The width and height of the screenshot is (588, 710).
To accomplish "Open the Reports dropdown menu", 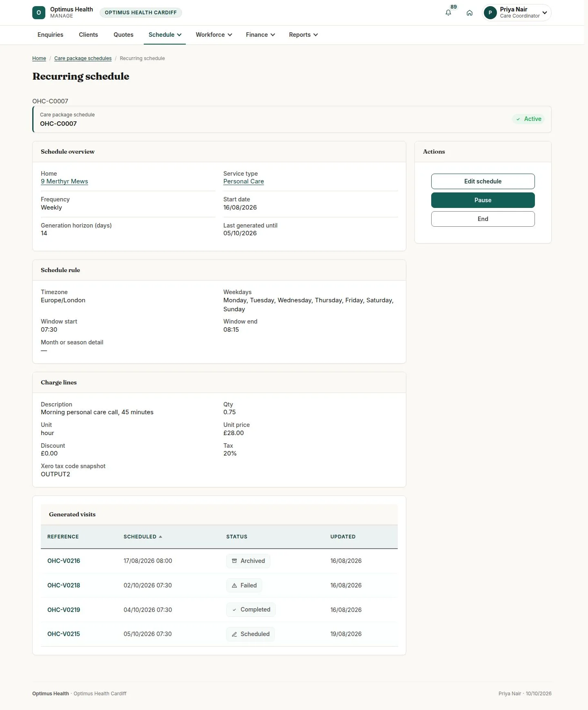I will (x=303, y=35).
